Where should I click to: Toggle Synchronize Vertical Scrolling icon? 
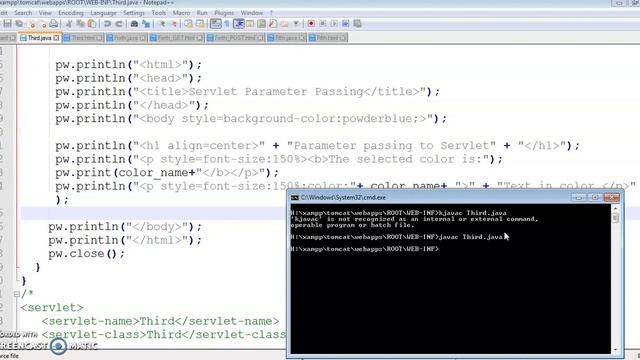[x=188, y=24]
